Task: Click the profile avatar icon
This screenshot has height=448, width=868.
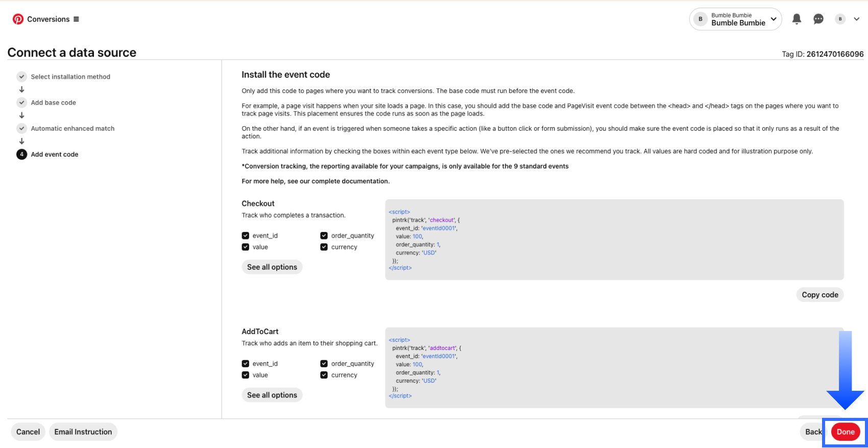Action: click(x=840, y=19)
